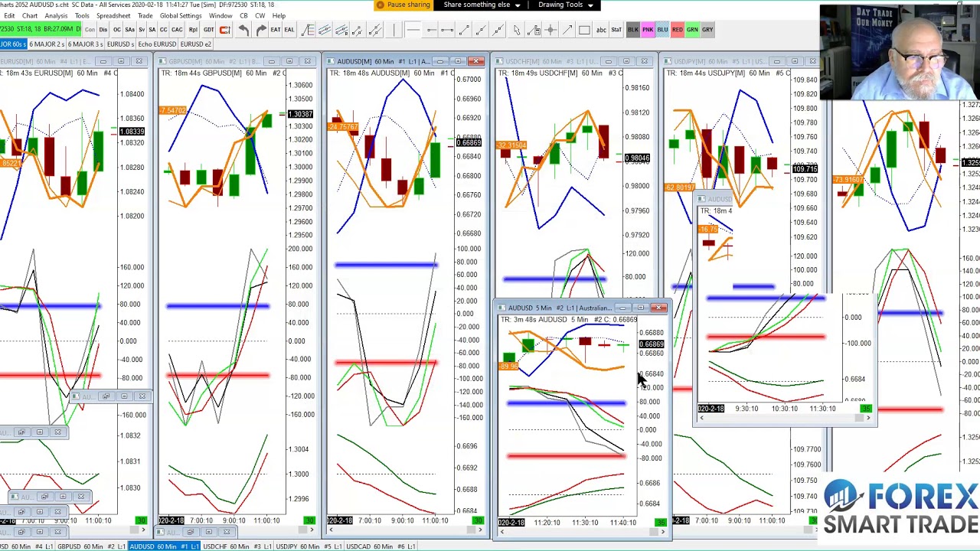This screenshot has width=980, height=551.
Task: Open the Window menu
Action: 220,15
